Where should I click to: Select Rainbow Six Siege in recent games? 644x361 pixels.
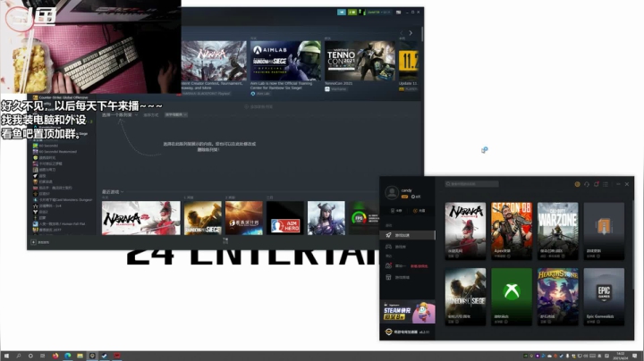pyautogui.click(x=202, y=218)
